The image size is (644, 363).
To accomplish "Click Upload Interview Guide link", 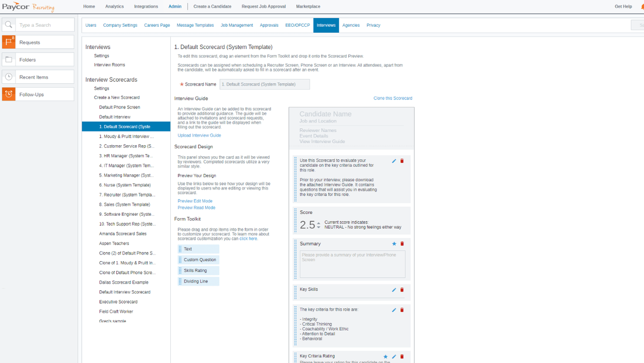I will (199, 136).
